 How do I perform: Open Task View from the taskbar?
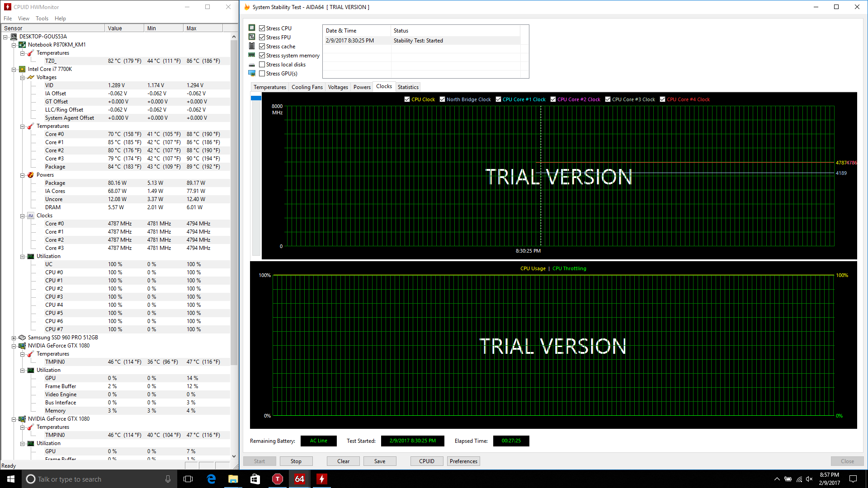188,479
